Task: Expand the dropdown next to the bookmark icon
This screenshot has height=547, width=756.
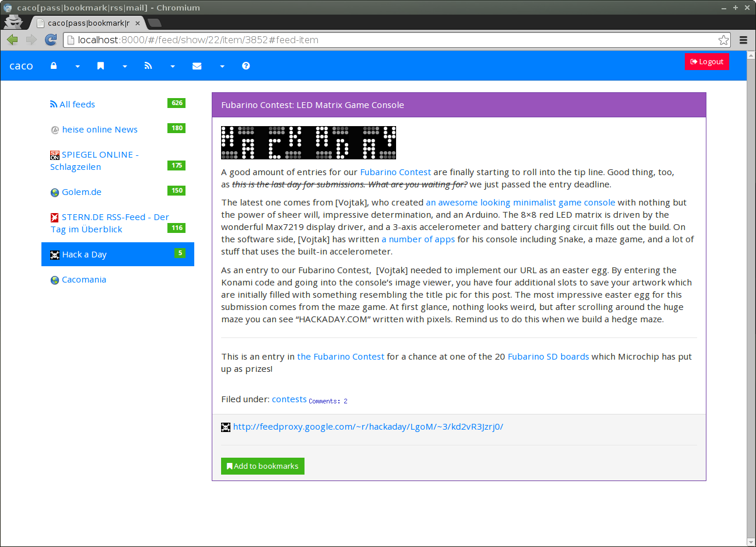Action: [x=125, y=67]
